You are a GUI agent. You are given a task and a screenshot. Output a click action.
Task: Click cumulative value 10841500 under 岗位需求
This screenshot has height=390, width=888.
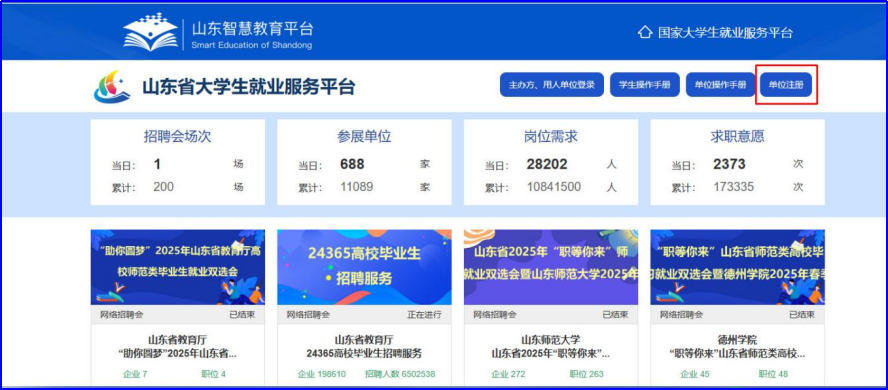pos(554,187)
